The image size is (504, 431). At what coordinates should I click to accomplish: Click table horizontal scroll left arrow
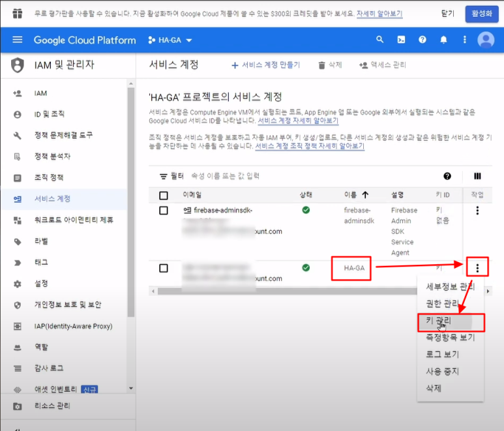pos(153,291)
